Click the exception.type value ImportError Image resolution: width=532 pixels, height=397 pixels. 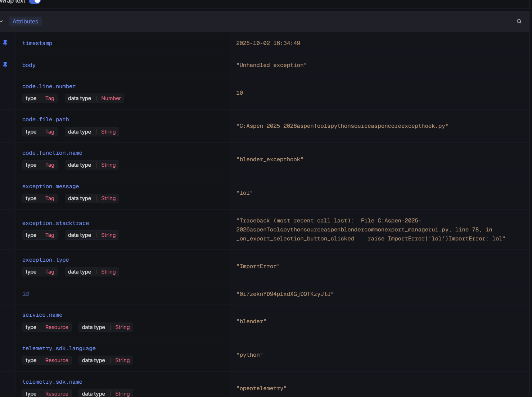(258, 266)
